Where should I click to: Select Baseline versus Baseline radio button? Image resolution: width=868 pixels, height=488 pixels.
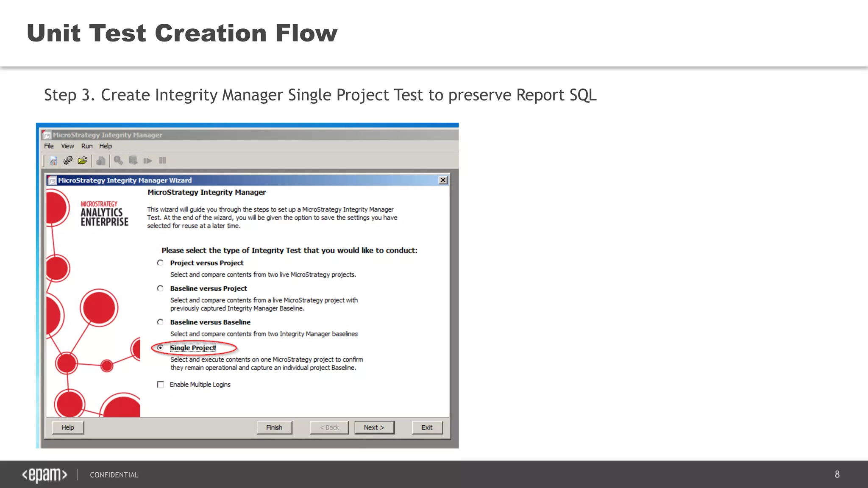point(160,322)
